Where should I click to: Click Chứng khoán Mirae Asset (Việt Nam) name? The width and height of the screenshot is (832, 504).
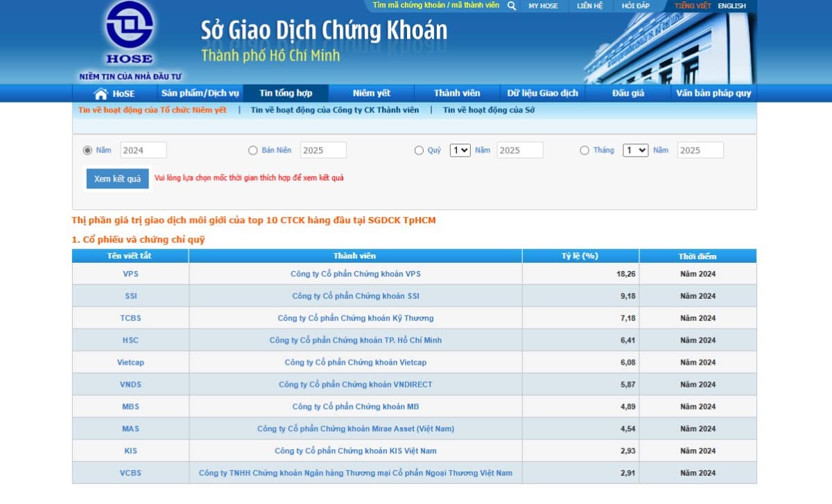(356, 429)
